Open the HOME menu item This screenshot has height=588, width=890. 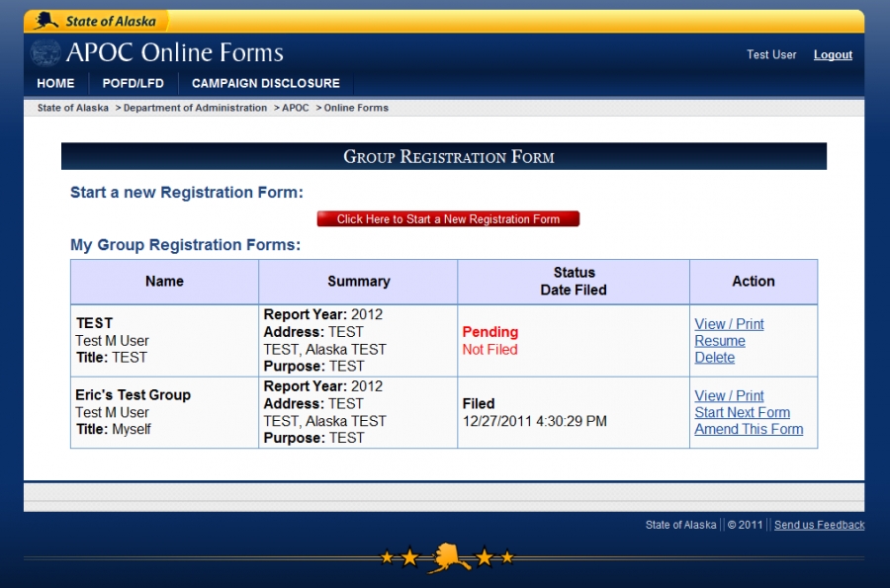55,84
